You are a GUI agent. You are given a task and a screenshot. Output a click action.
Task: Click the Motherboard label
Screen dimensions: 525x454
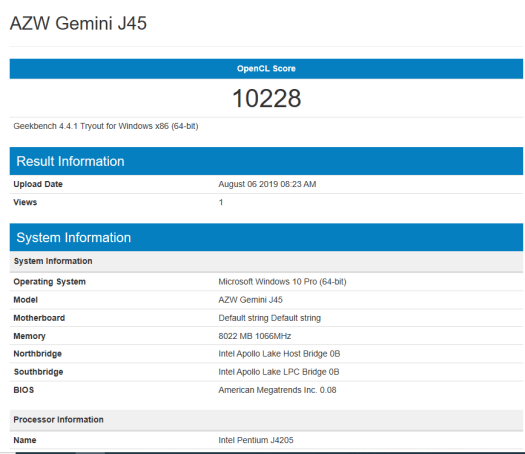(x=39, y=318)
